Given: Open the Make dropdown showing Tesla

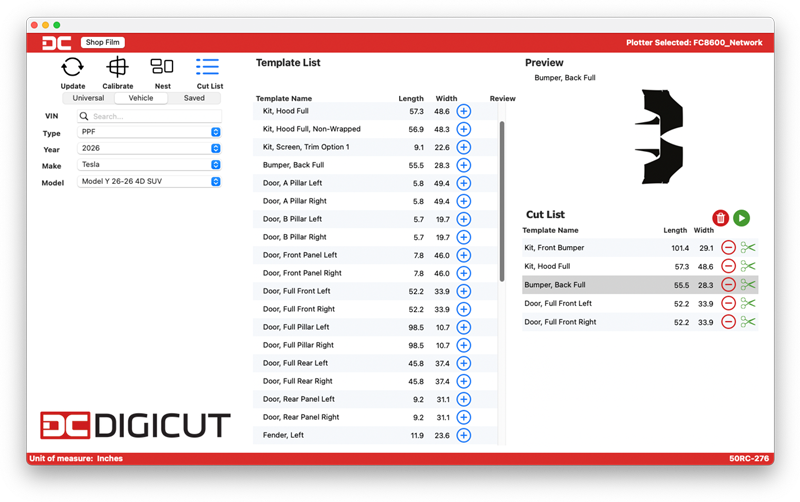Looking at the screenshot, I should pos(149,165).
